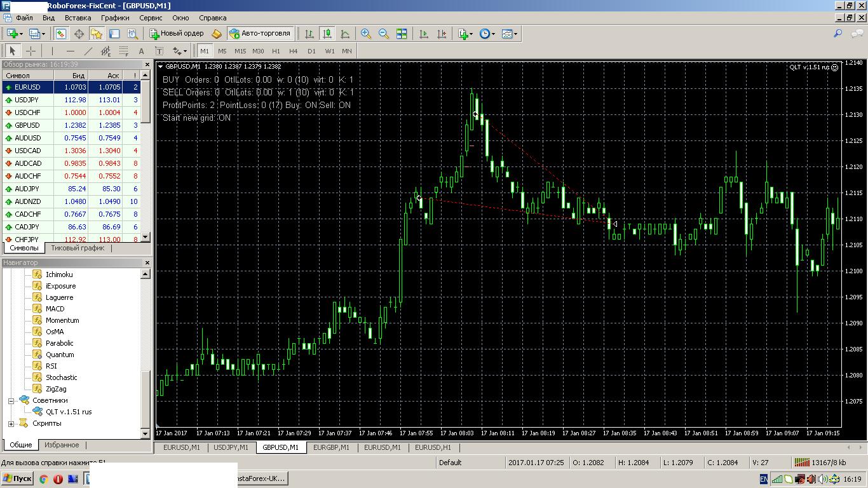Screen dimensions: 868x488
Task: Close the Market Watch panel
Action: coord(147,64)
